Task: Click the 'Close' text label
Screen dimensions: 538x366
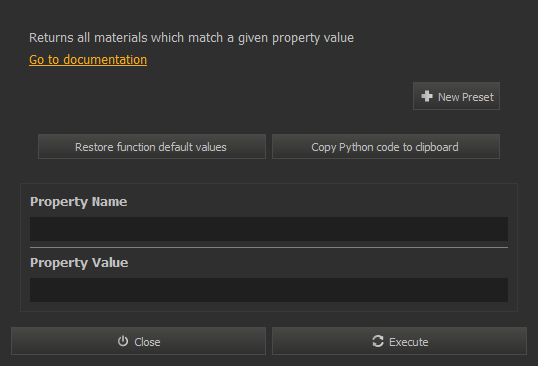Action: coord(147,342)
